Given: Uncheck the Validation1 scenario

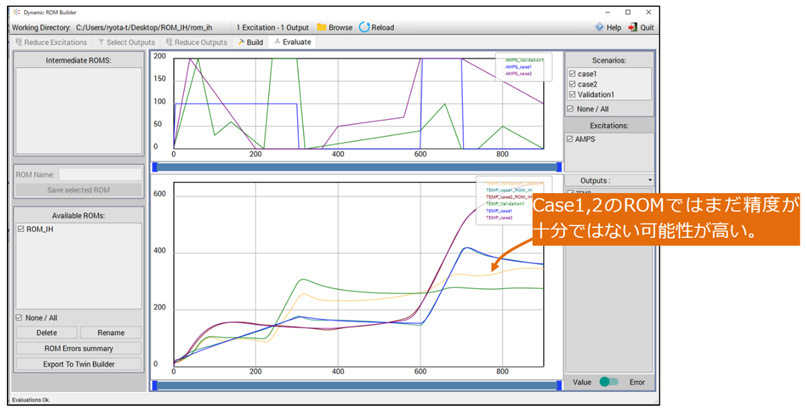Looking at the screenshot, I should click(x=572, y=95).
